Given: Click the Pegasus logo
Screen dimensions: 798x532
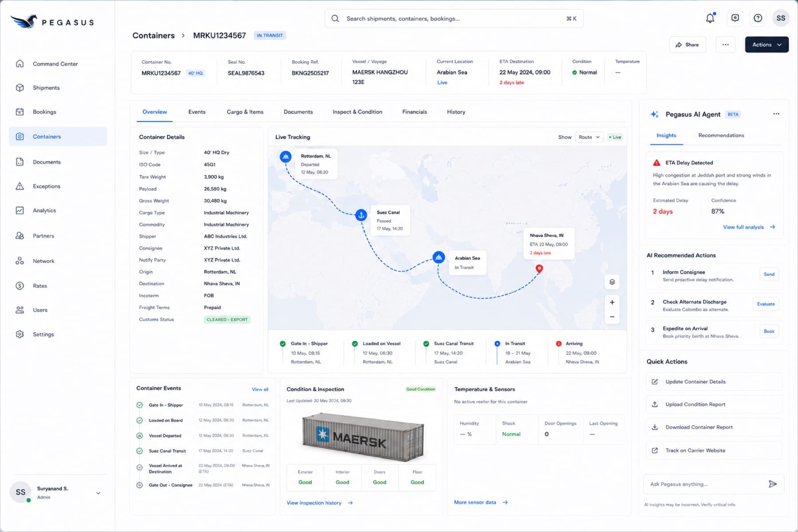Looking at the screenshot, I should [x=52, y=21].
